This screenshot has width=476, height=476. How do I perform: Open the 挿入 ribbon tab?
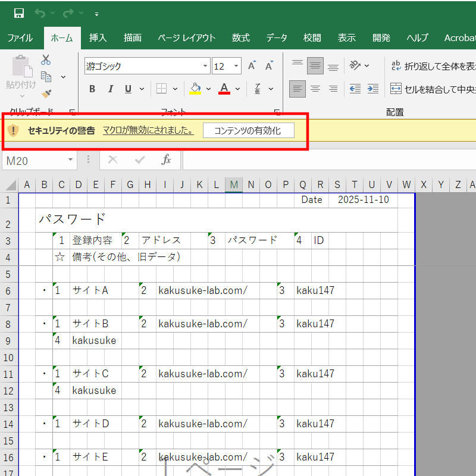98,37
